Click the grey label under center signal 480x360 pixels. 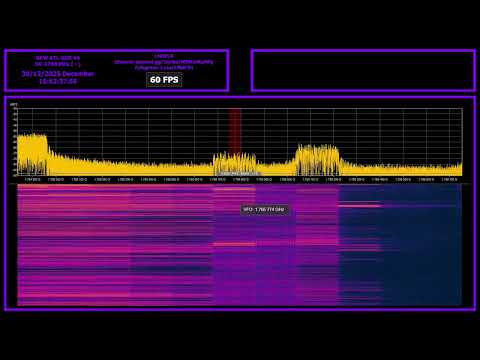pos(237,174)
